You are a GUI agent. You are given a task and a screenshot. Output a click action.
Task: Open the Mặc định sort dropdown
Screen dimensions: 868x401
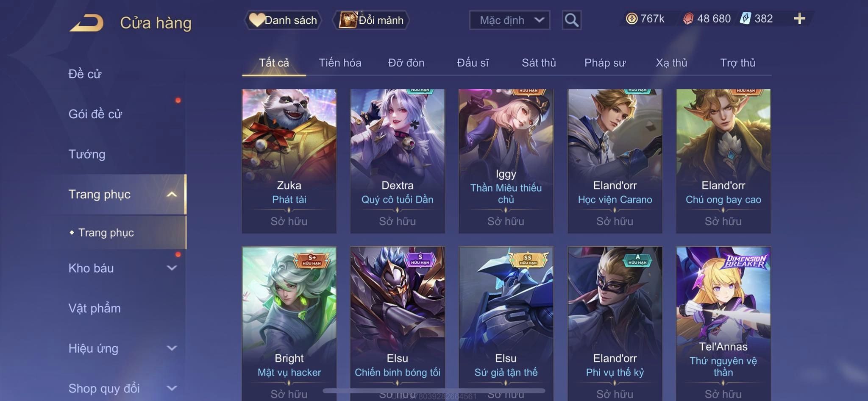click(x=509, y=20)
